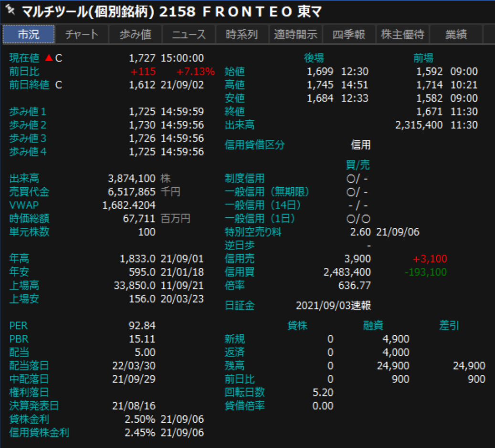Image resolution: width=495 pixels, height=448 pixels.
Task: Click current price value 1,727
Action: (142, 58)
